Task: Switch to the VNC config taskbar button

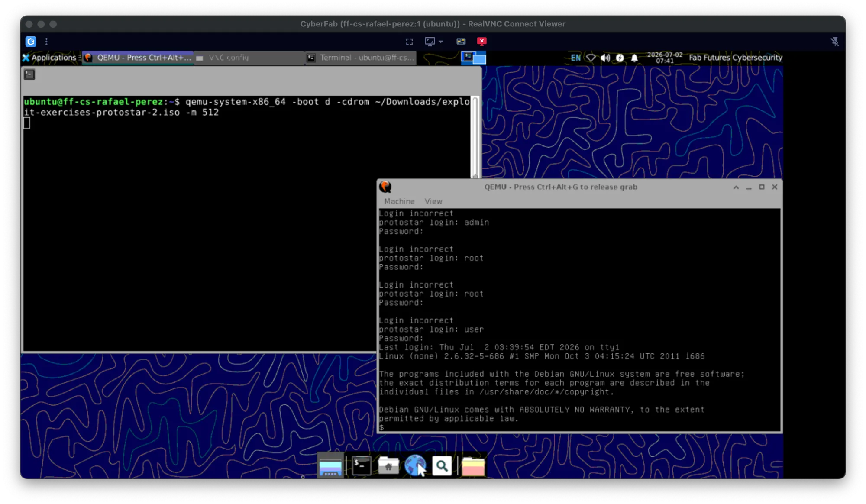Action: coord(249,58)
